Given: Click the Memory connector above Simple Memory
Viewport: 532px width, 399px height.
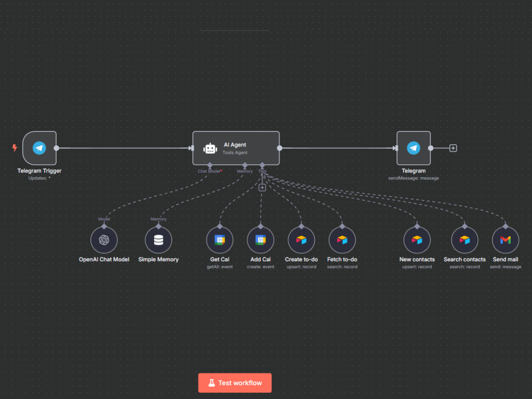Looking at the screenshot, I should 159,226.
